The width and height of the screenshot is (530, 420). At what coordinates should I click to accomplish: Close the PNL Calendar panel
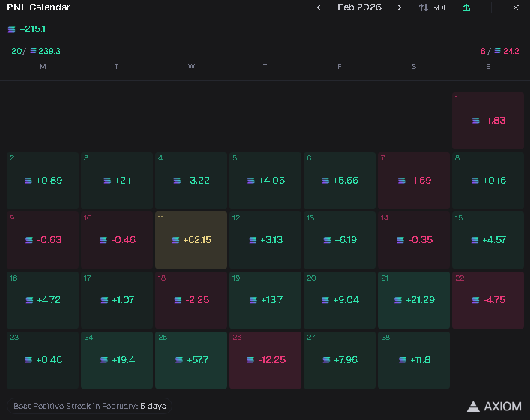coord(516,7)
